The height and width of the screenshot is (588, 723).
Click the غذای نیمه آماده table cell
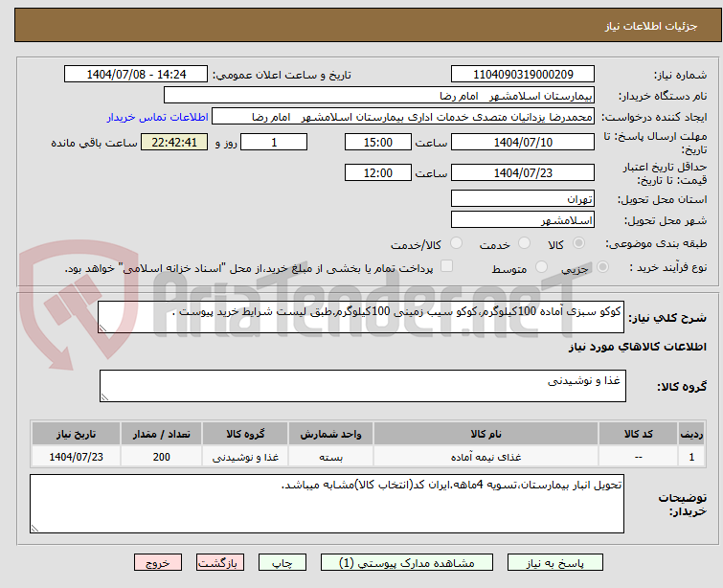(x=486, y=457)
